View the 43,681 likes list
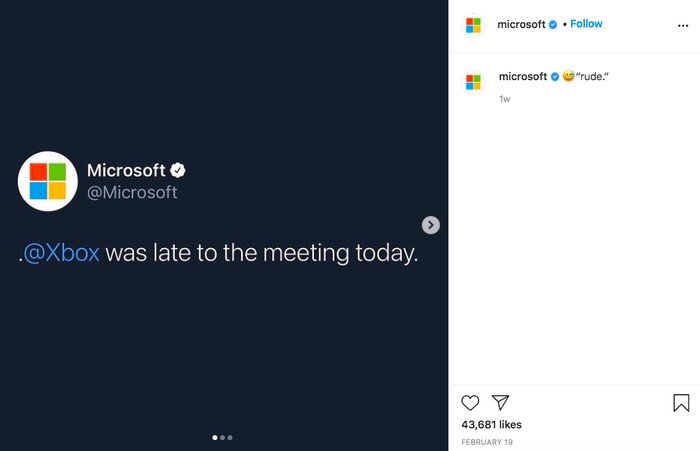Image resolution: width=700 pixels, height=451 pixels. [x=491, y=425]
